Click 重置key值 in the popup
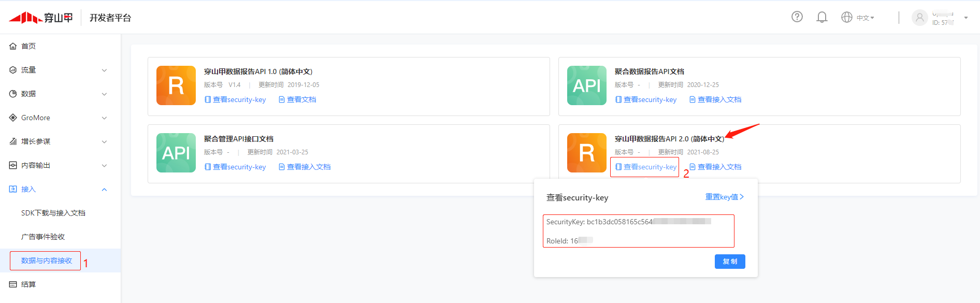980x303 pixels. coord(725,197)
